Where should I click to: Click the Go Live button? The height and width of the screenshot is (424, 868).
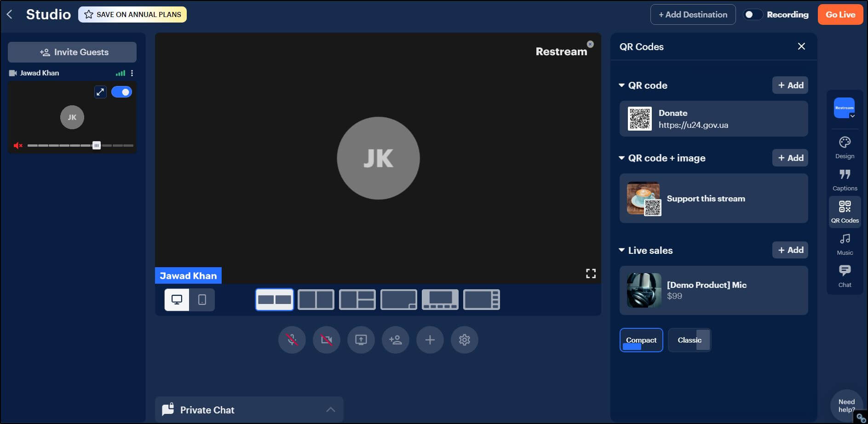pyautogui.click(x=840, y=14)
